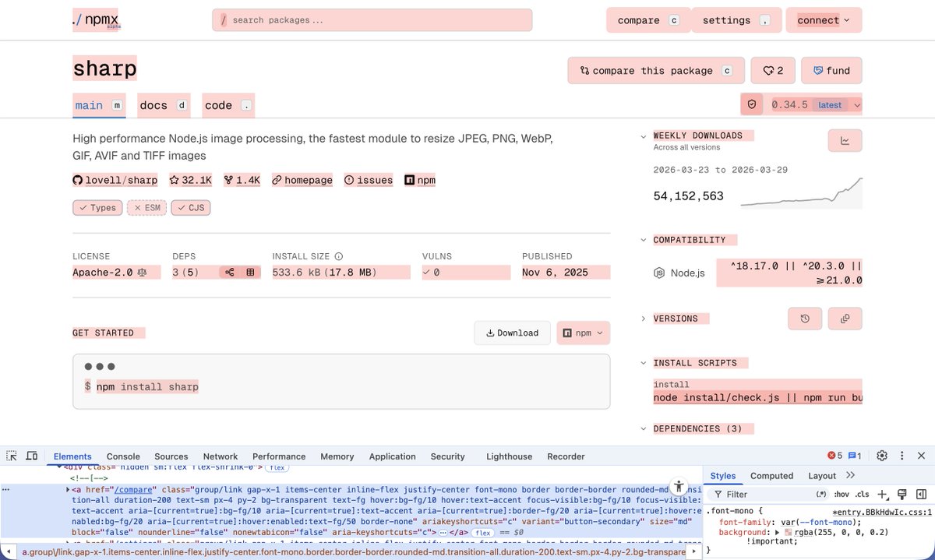Image resolution: width=935 pixels, height=560 pixels.
Task: Collapse the INSTALL SCRIPTS section
Action: [643, 363]
